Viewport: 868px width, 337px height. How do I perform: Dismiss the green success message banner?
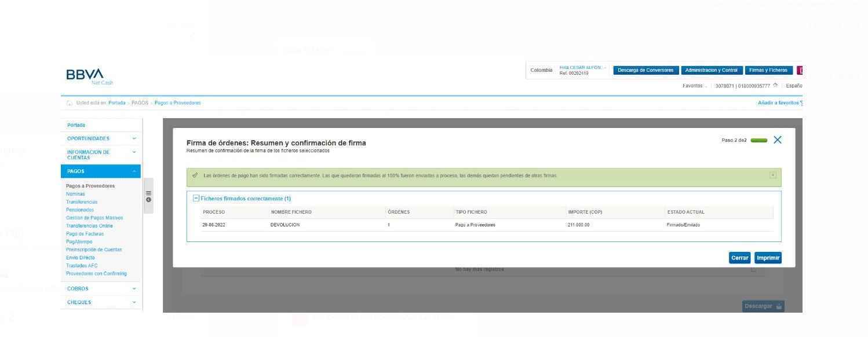click(x=772, y=175)
